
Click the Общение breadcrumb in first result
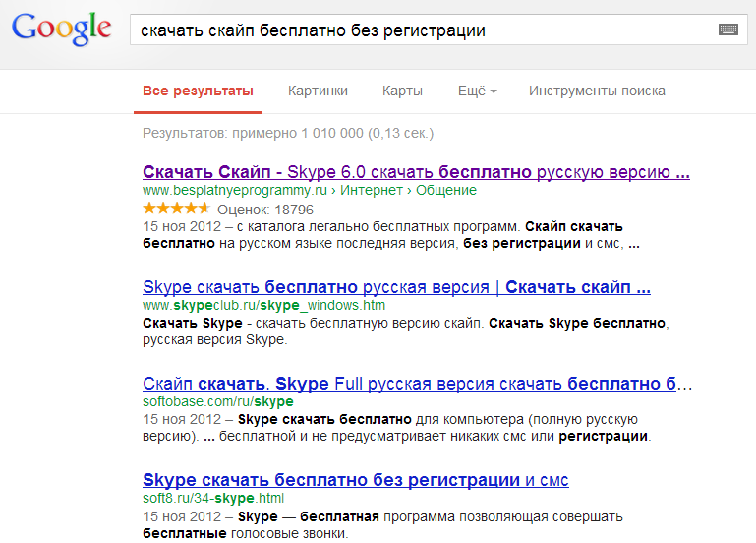[x=446, y=191]
